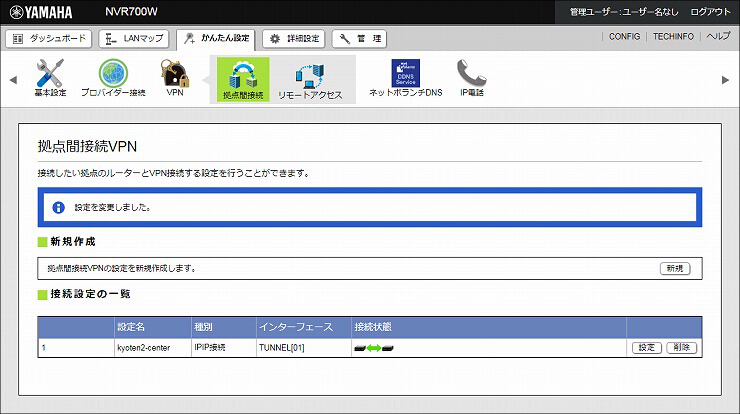Open the プロバイダー接続 globe icon

point(113,78)
